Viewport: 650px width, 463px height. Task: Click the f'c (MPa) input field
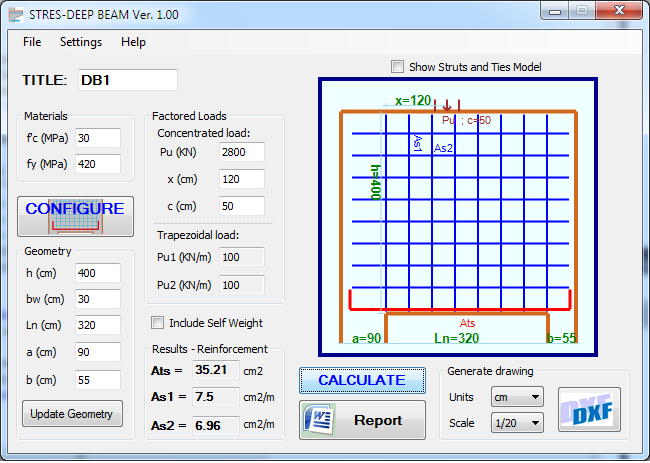(x=98, y=138)
